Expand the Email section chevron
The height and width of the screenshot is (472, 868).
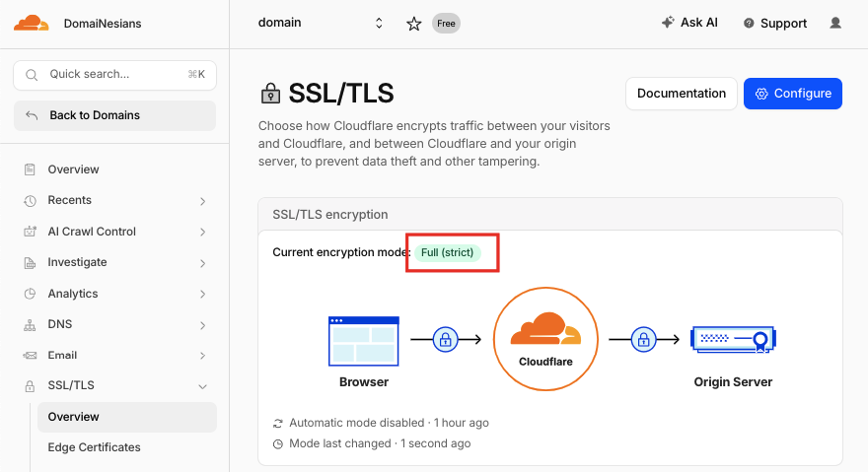(x=202, y=356)
